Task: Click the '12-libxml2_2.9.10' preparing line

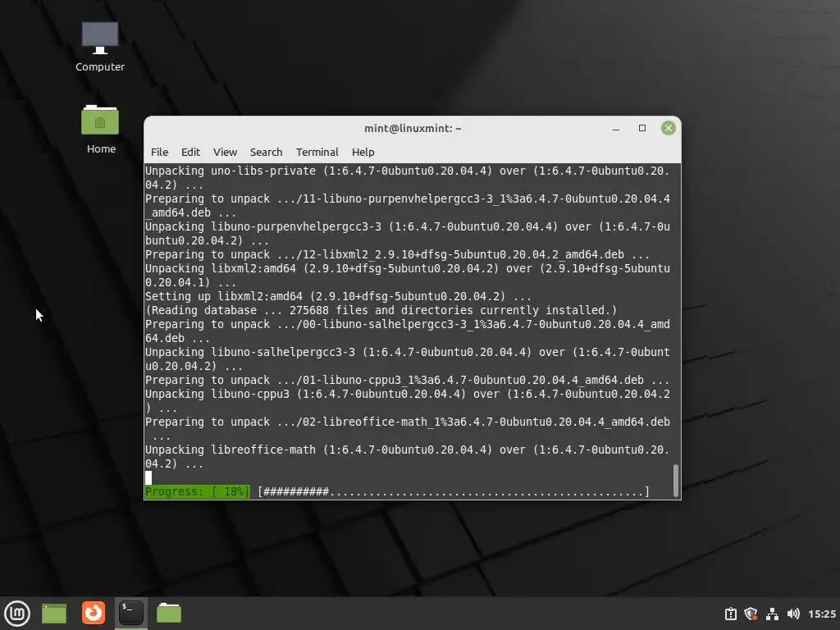Action: point(397,254)
